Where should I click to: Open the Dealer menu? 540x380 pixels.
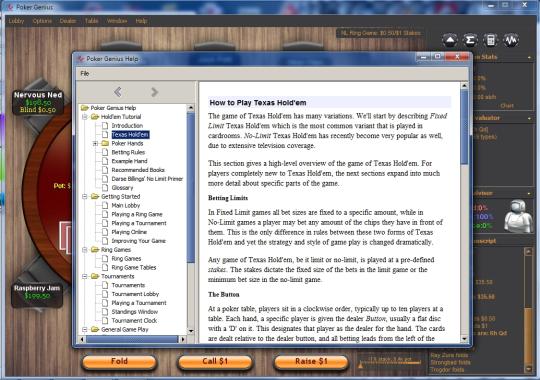click(68, 21)
